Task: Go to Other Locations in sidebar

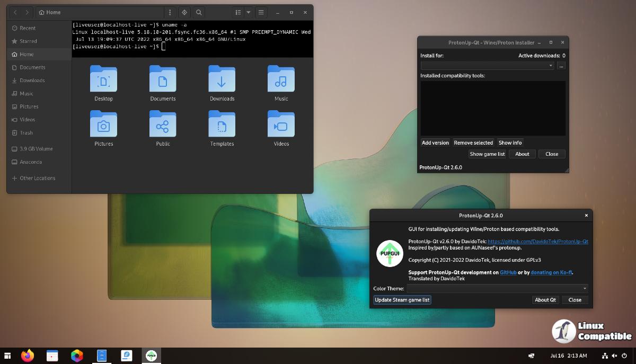Action: 37,178
